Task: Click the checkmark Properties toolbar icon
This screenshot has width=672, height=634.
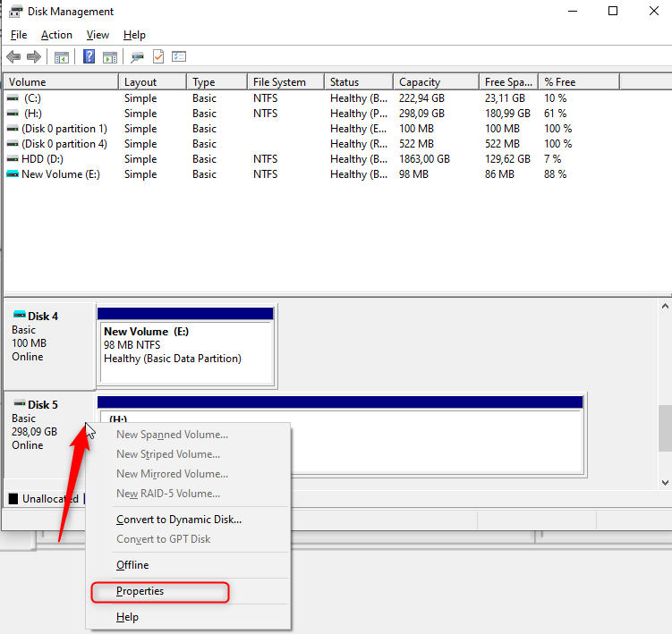Action: pyautogui.click(x=158, y=56)
